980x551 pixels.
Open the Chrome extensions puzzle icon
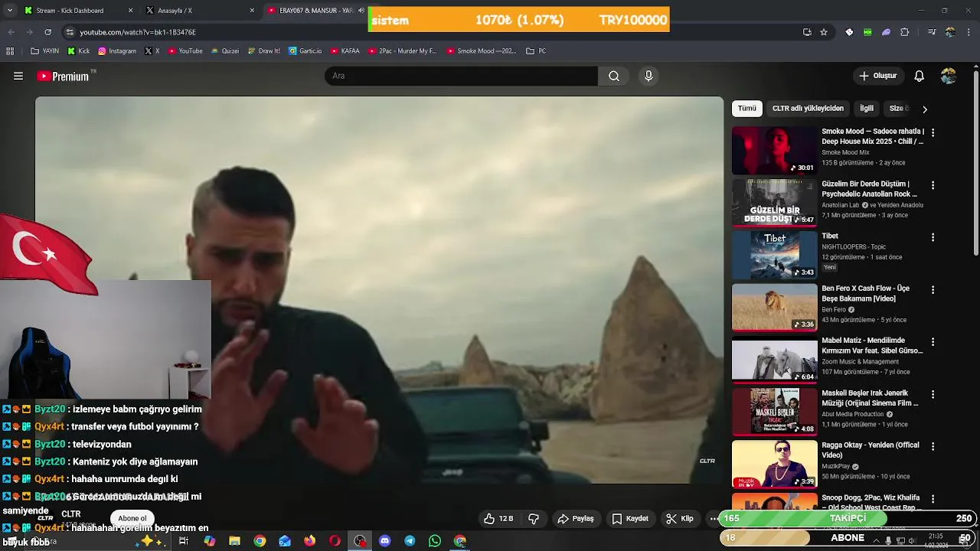[x=905, y=32]
